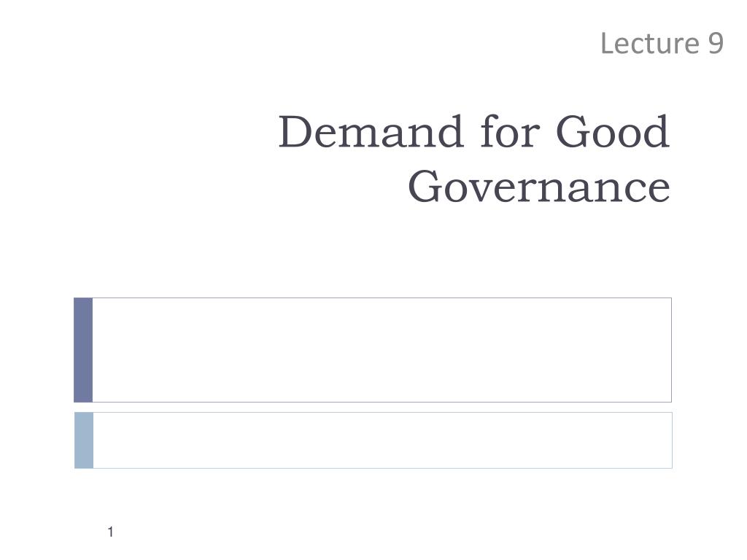The height and width of the screenshot is (560, 747).
Task: Select the word Governance in title
Action: coord(539,187)
